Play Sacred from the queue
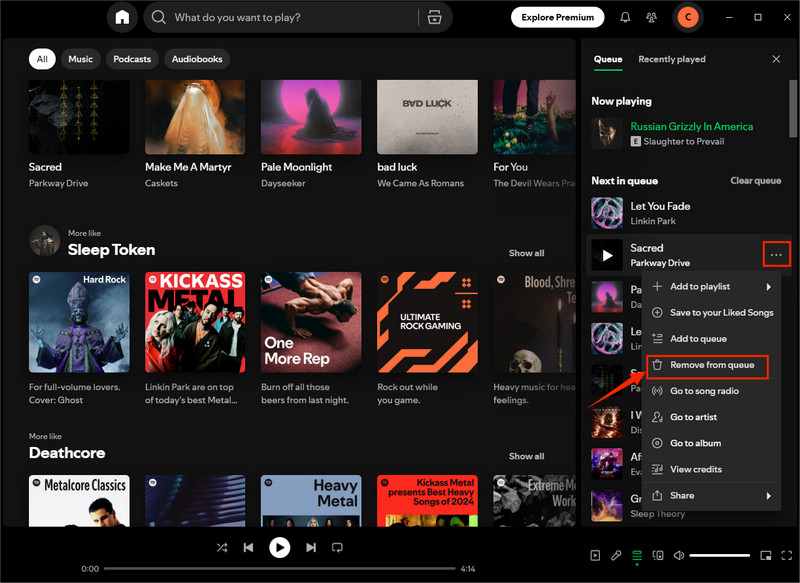The width and height of the screenshot is (800, 583). tap(607, 255)
